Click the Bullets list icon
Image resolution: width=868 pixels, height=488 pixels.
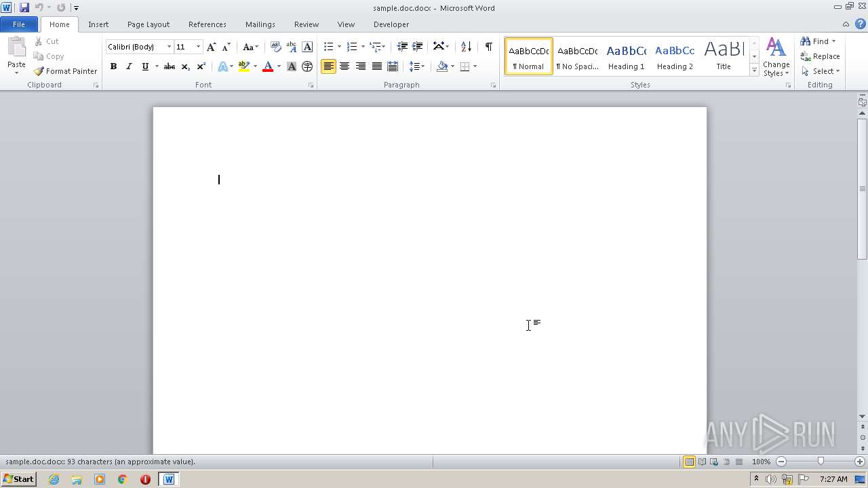[x=328, y=47]
